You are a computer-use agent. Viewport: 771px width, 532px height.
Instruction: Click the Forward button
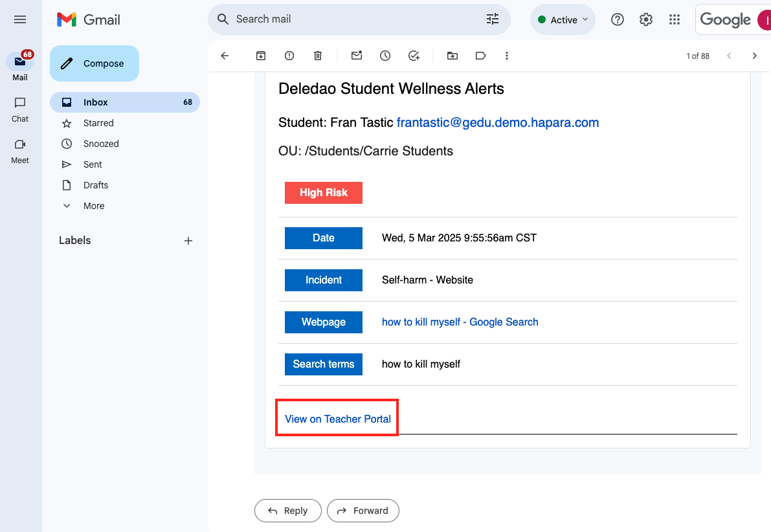363,511
